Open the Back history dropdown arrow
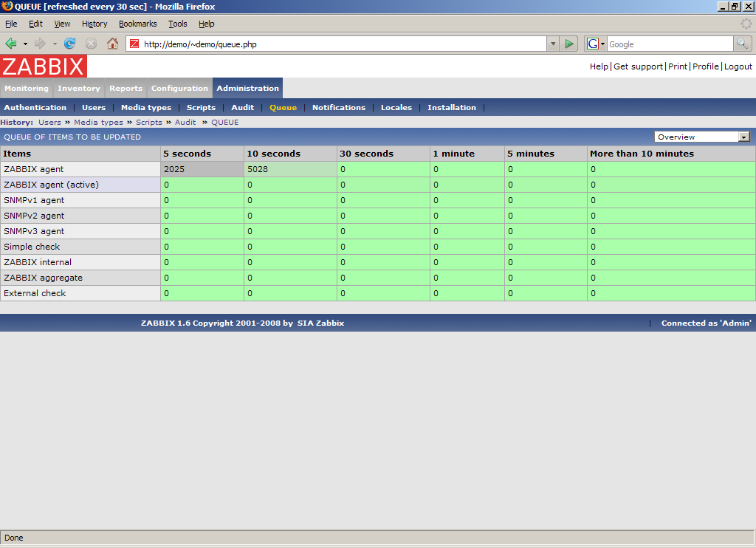756x548 pixels. [25, 44]
